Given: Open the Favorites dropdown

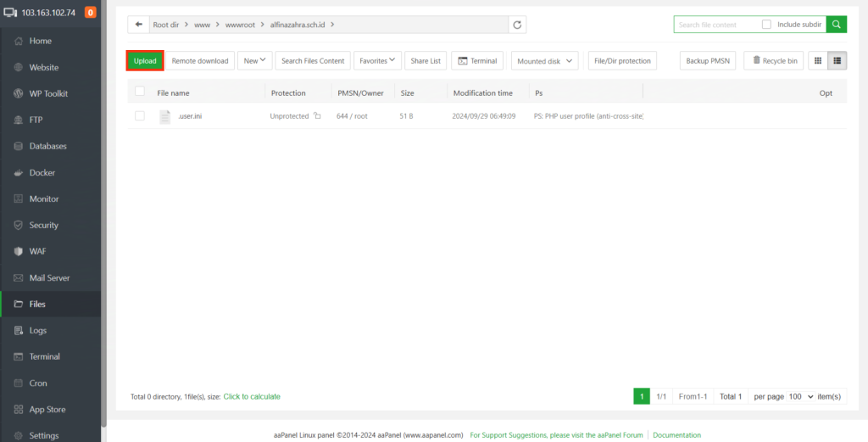Looking at the screenshot, I should coord(377,60).
